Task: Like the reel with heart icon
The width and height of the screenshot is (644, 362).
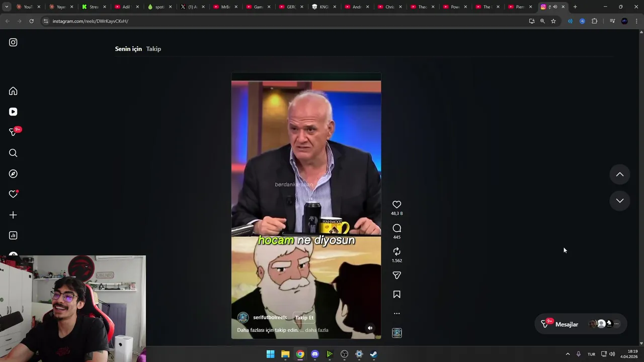Action: pos(397,204)
